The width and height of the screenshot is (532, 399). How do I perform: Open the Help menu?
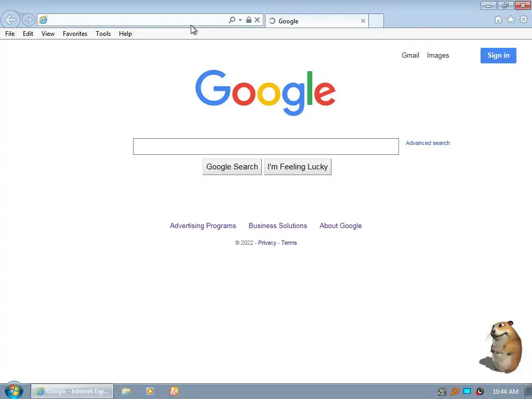pyautogui.click(x=125, y=34)
